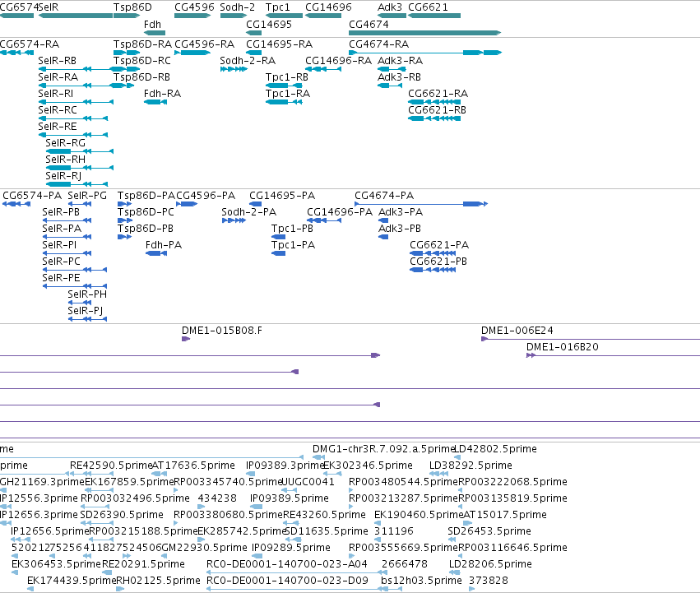The width and height of the screenshot is (700, 593).
Task: Select EST DMG1-chr3R.7.092.a.5prime
Action: coord(318,457)
